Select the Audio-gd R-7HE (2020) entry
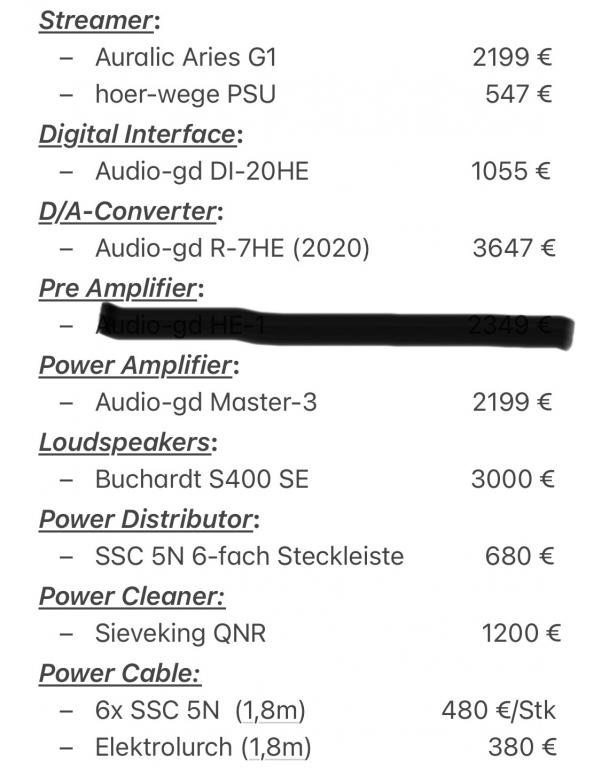 tap(232, 249)
